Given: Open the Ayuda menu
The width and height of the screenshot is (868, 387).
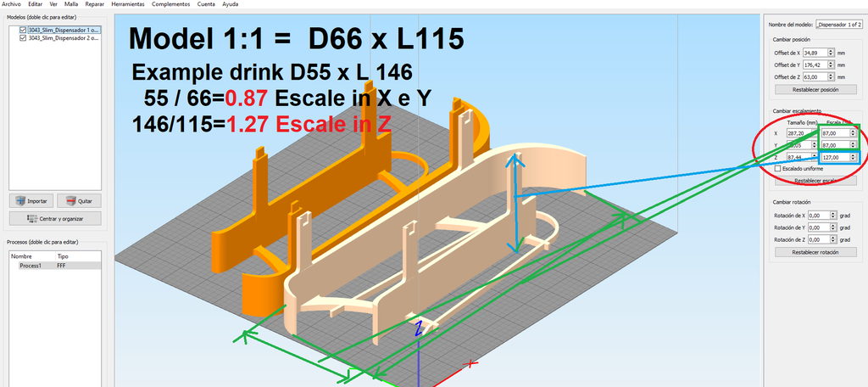Looking at the screenshot, I should 231,4.
